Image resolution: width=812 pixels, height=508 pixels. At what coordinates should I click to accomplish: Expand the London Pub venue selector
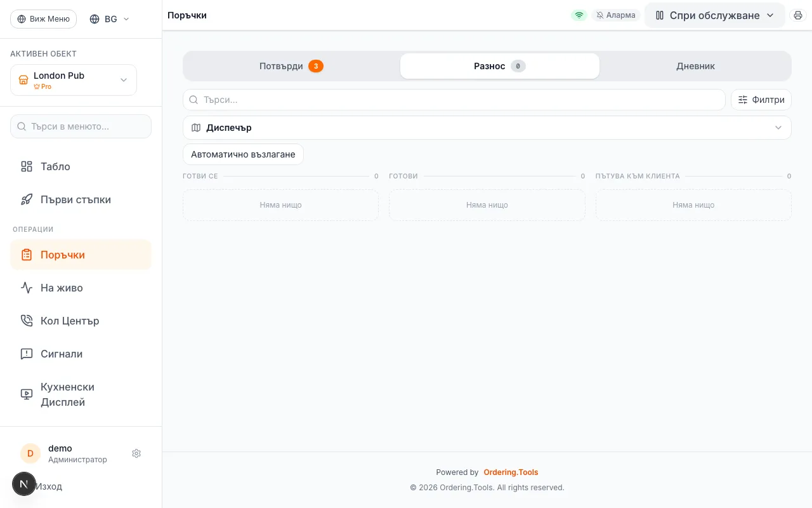(74, 80)
